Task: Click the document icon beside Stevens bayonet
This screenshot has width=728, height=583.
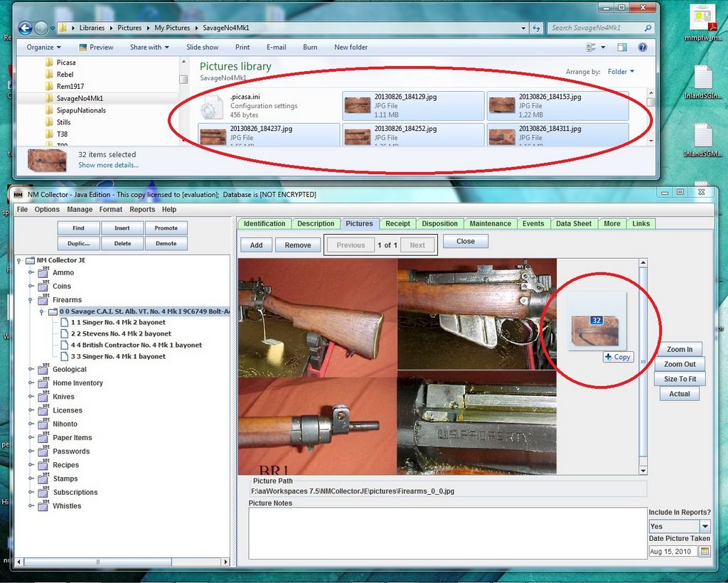Action: coord(65,333)
